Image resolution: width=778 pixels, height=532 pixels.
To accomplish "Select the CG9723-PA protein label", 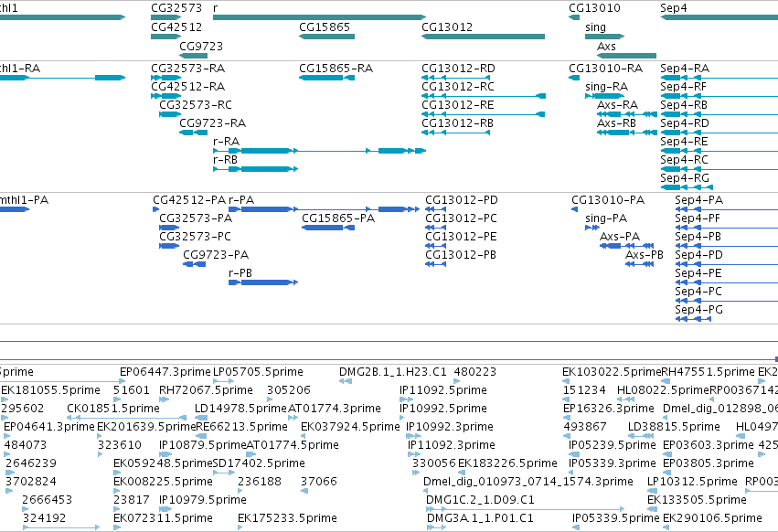I will [x=216, y=256].
